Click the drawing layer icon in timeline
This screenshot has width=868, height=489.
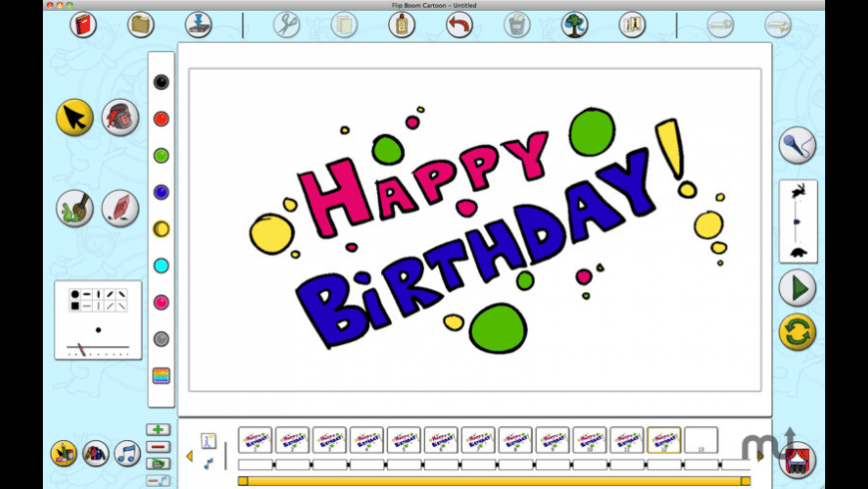click(x=209, y=441)
